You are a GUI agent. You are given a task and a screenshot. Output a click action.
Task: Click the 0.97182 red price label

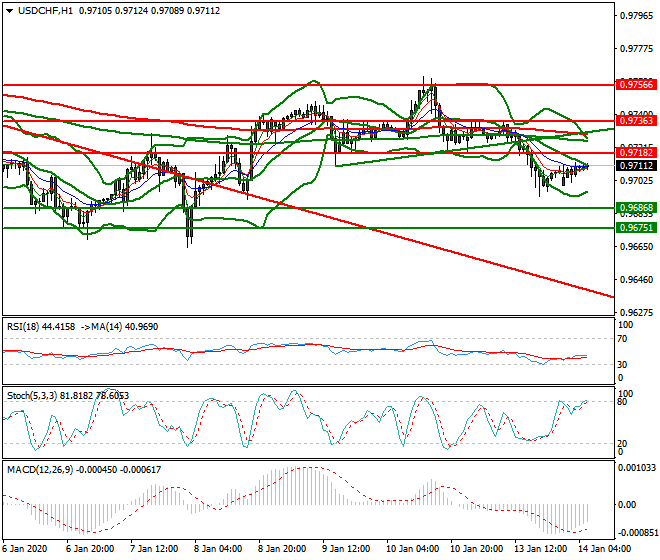636,152
